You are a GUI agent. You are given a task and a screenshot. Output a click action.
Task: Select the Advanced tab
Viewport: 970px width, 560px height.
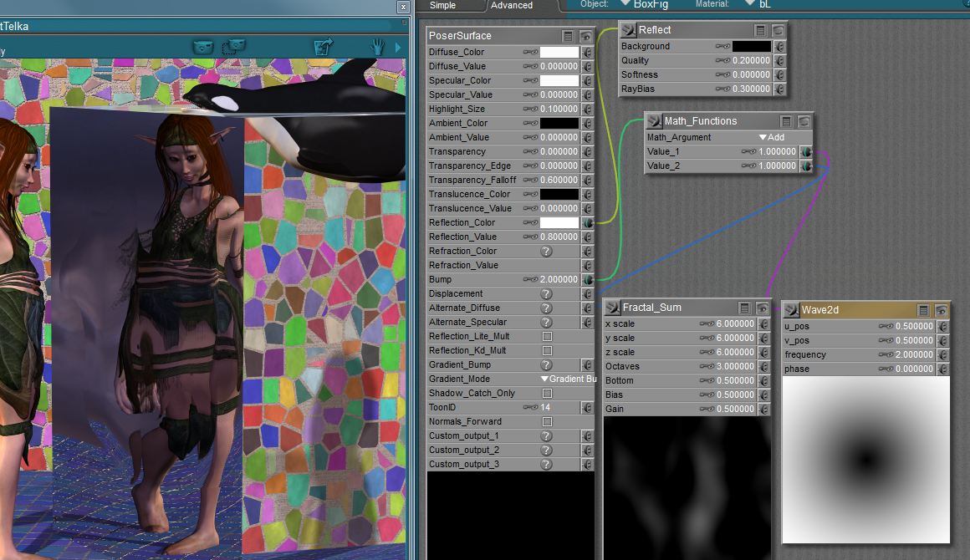tap(512, 5)
